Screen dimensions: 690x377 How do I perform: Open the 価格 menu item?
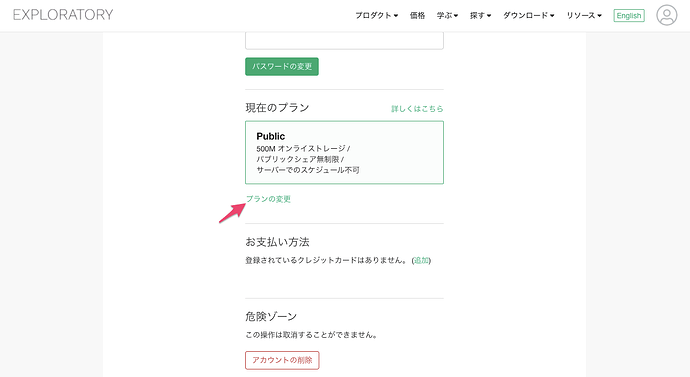[417, 15]
